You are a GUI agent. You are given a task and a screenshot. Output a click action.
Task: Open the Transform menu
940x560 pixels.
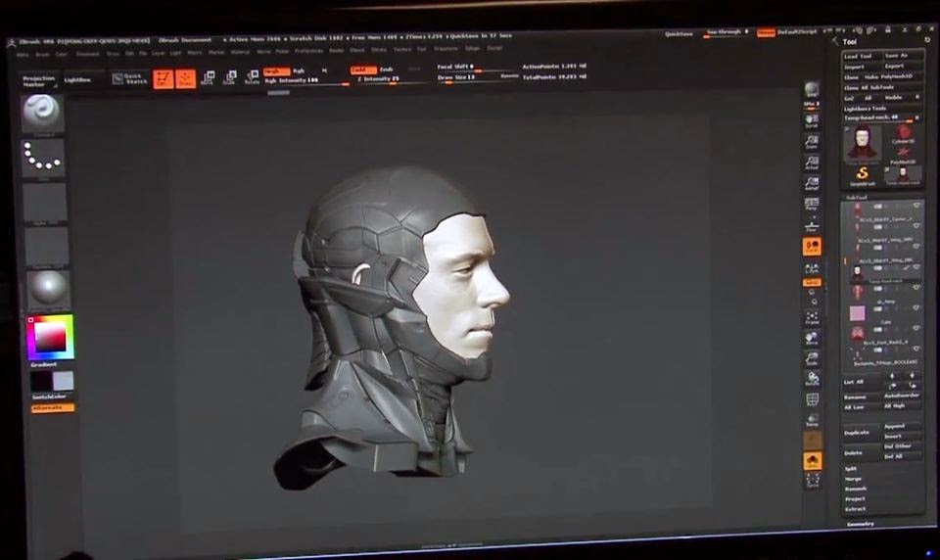(x=446, y=49)
